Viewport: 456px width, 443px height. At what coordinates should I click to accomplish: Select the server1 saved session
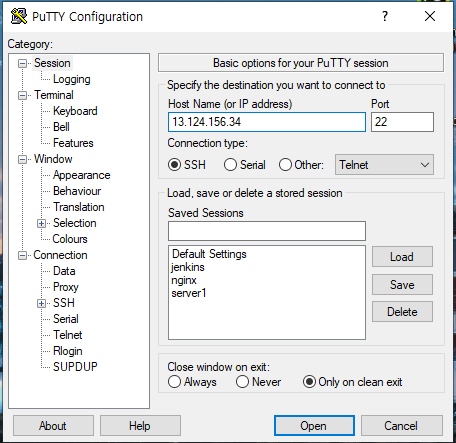tap(189, 293)
